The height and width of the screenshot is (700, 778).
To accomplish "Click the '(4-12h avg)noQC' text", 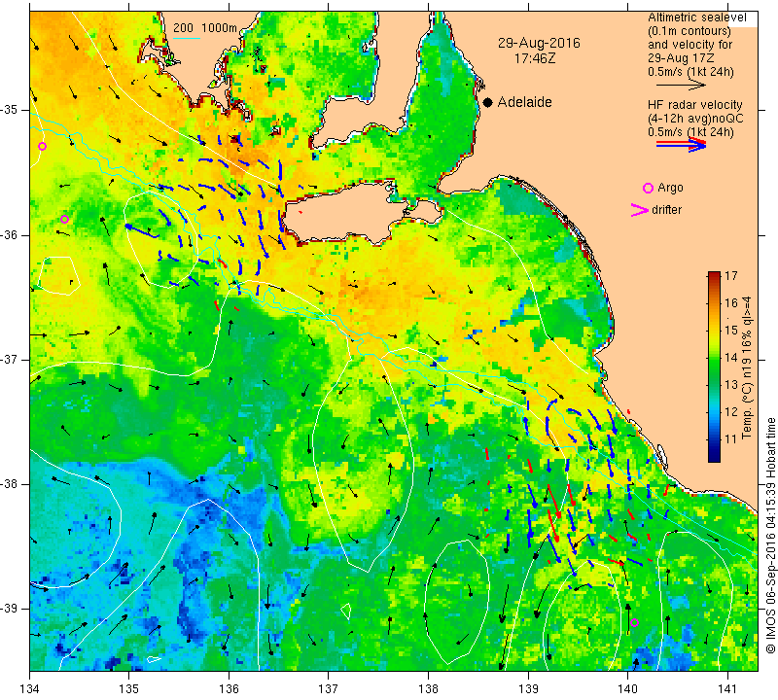I will [x=695, y=119].
